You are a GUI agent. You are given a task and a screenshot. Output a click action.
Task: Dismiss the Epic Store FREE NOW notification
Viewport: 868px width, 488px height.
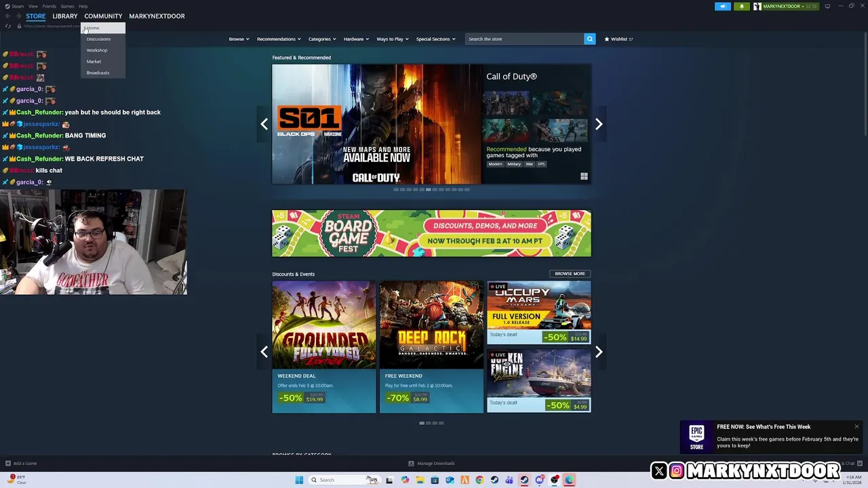(856, 426)
